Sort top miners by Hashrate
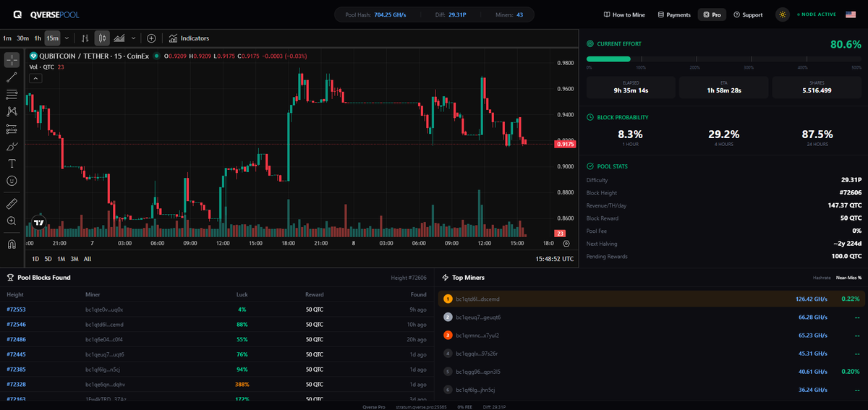The image size is (868, 410). [823, 278]
